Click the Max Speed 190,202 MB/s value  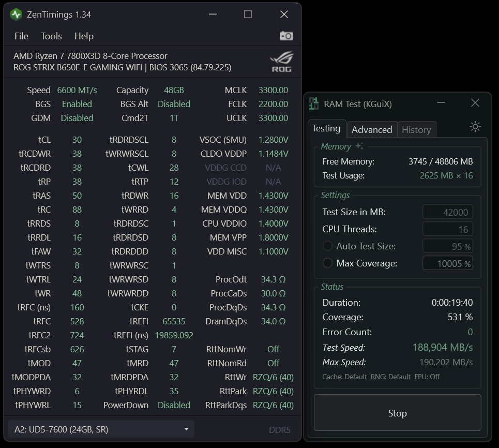pyautogui.click(x=446, y=362)
